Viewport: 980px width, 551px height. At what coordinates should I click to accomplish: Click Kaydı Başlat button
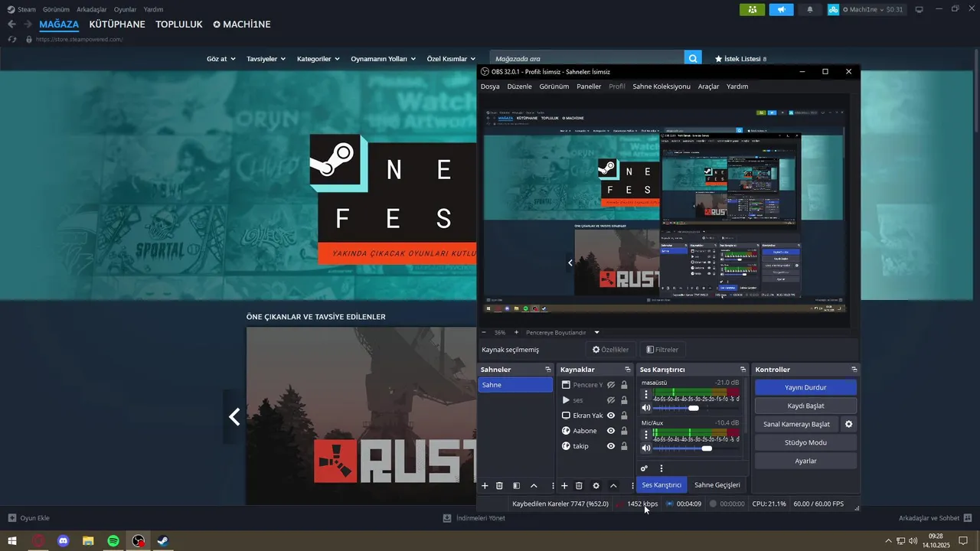pyautogui.click(x=805, y=406)
